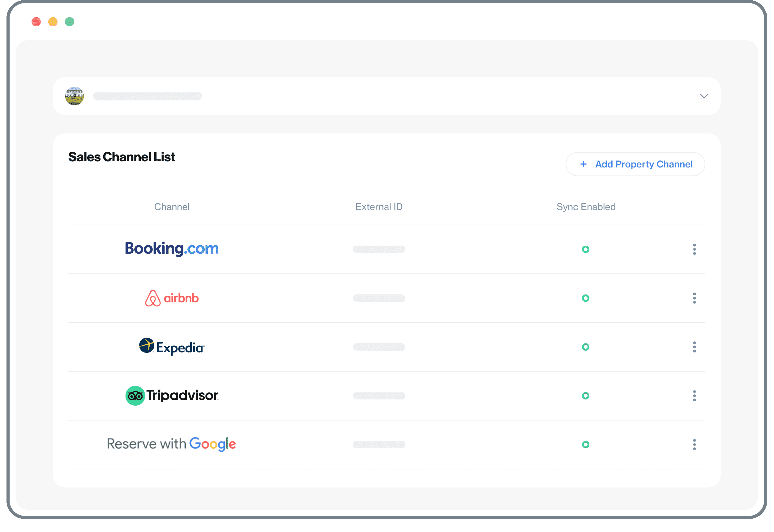The width and height of the screenshot is (774, 532).
Task: Click the Sync Enabled column header
Action: coord(586,207)
